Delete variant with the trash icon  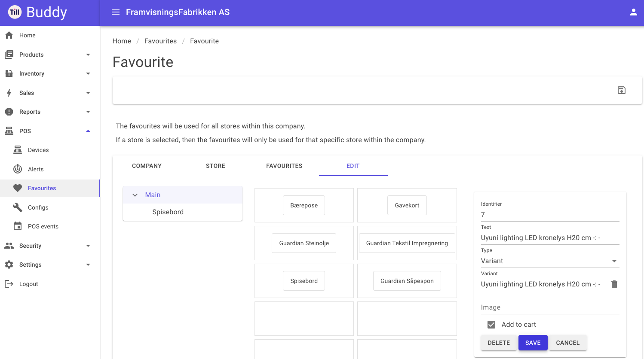614,284
